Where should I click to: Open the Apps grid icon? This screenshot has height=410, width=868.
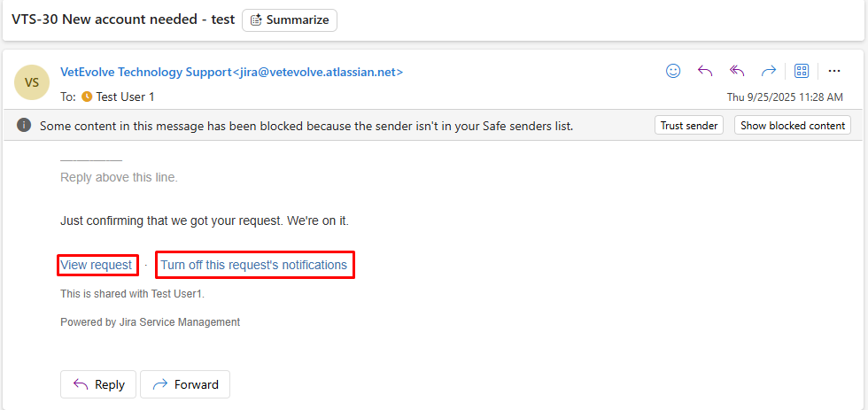[x=802, y=71]
